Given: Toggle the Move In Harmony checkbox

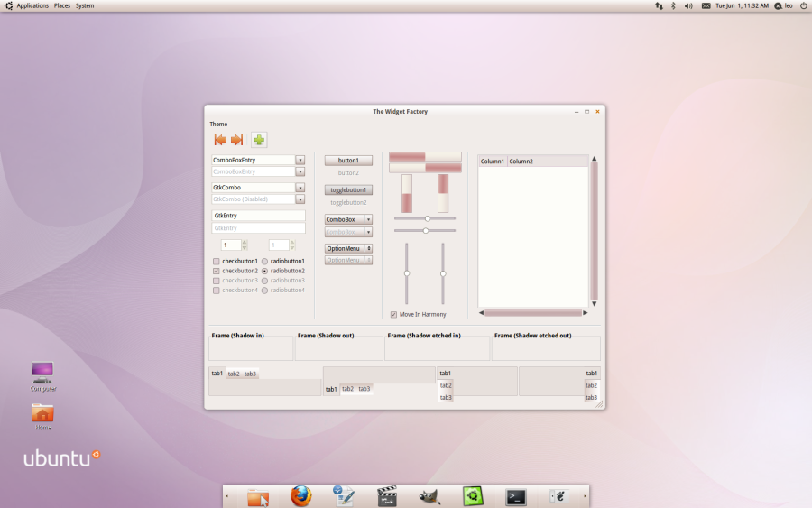Looking at the screenshot, I should point(393,314).
